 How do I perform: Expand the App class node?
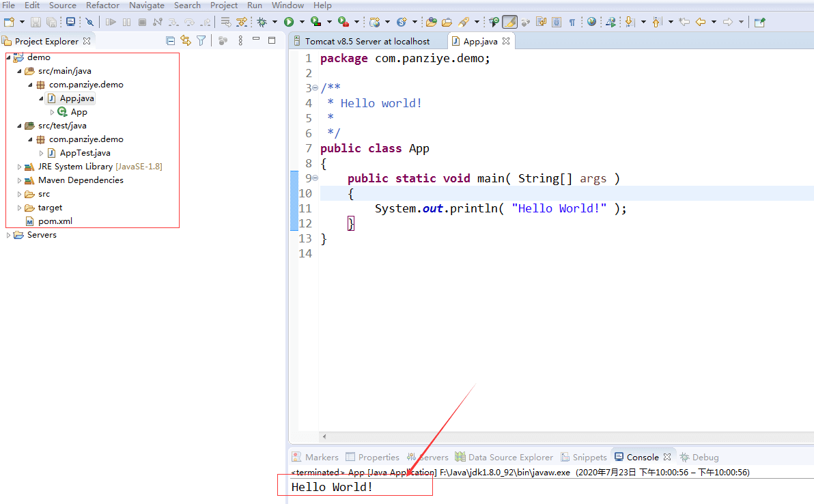point(52,111)
